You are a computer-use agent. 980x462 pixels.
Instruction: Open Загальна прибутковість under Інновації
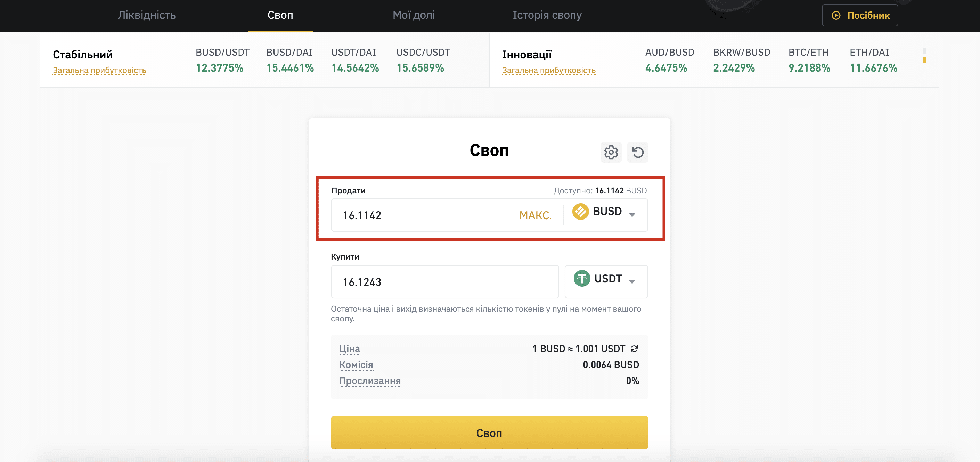point(549,71)
